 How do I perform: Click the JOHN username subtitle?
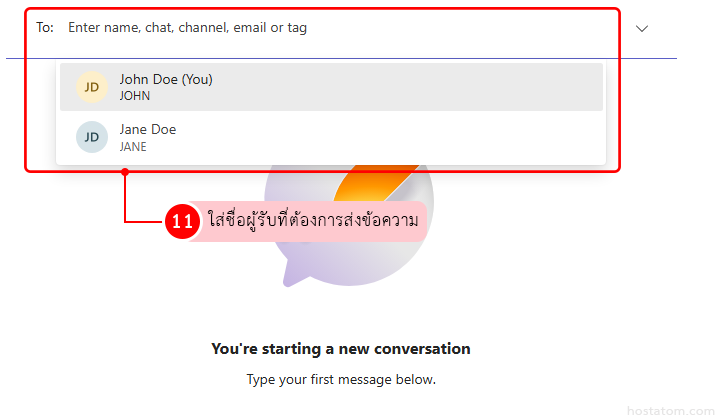[x=134, y=97]
